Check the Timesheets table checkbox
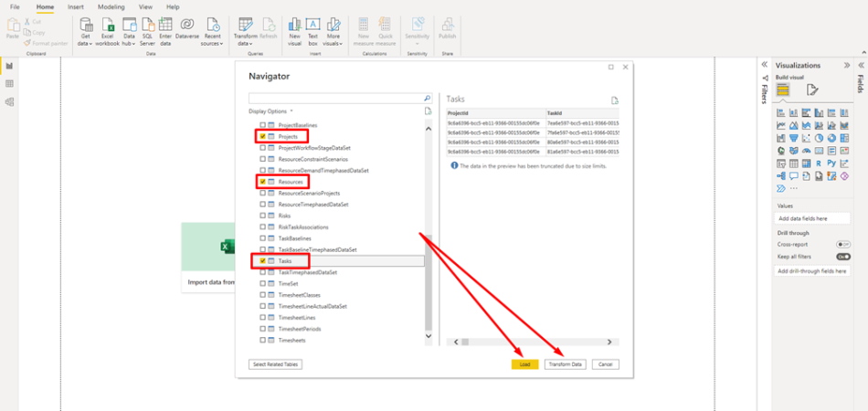The image size is (868, 411). (x=263, y=340)
